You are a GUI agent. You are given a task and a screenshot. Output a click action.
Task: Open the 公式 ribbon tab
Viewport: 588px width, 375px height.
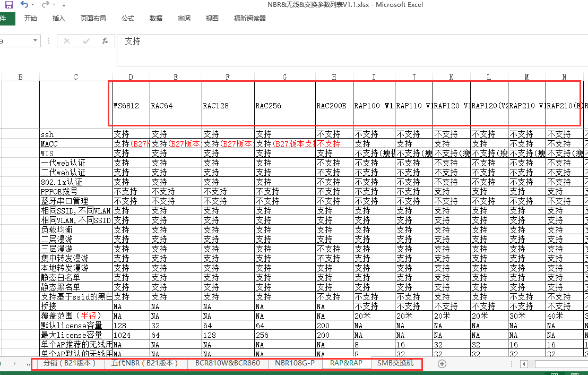click(x=128, y=19)
